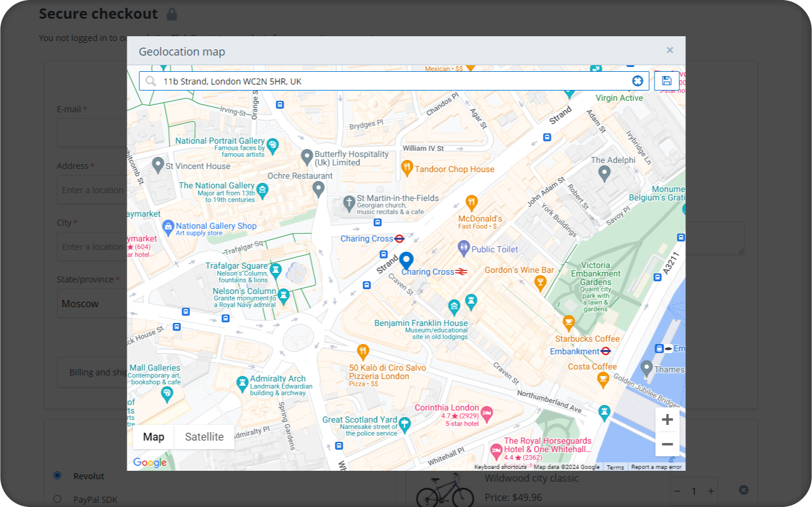Click The National Gallery museum marker
Image resolution: width=812 pixels, height=507 pixels.
coord(262,191)
